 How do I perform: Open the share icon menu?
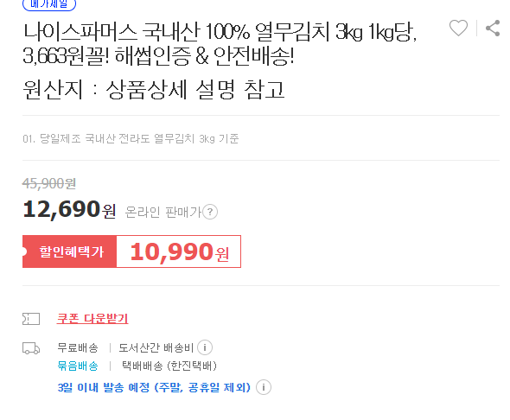493,28
